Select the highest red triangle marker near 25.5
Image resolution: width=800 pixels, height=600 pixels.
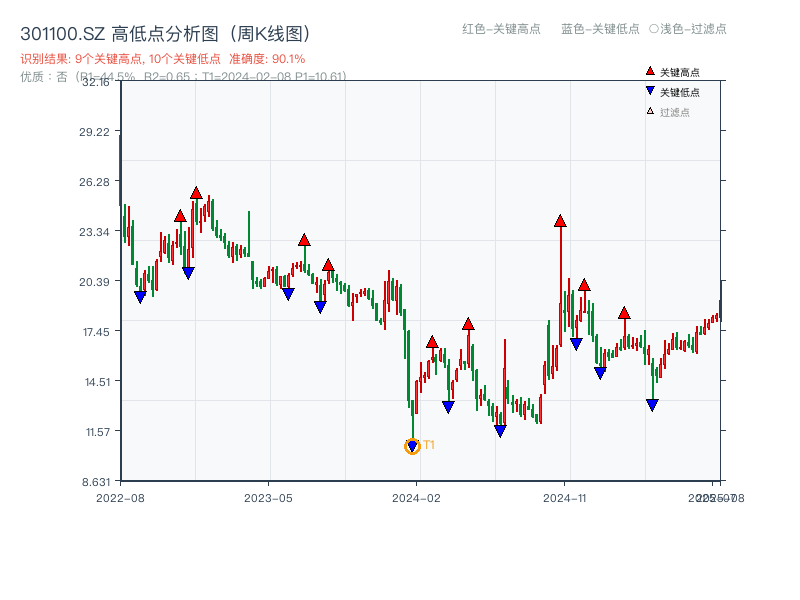[x=196, y=193]
